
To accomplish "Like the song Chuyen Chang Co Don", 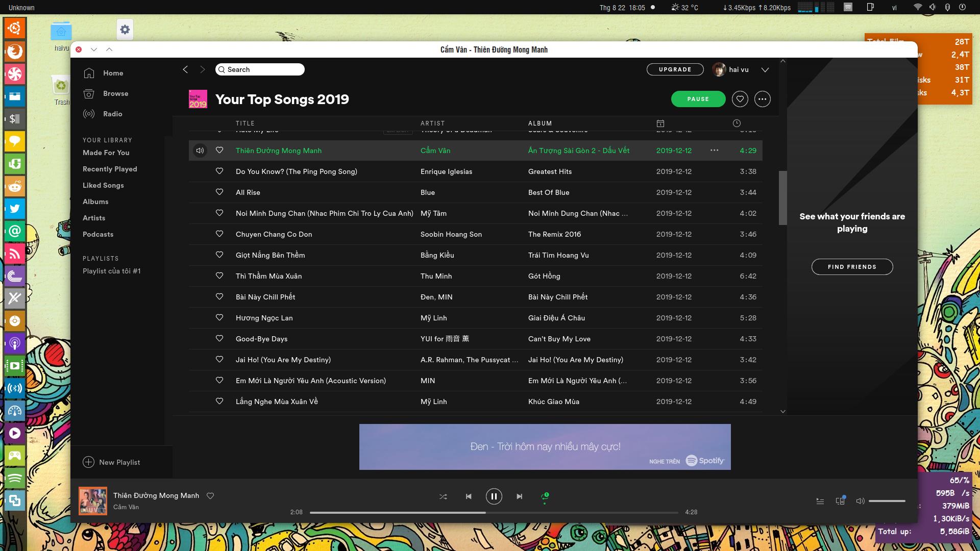I will tap(219, 234).
